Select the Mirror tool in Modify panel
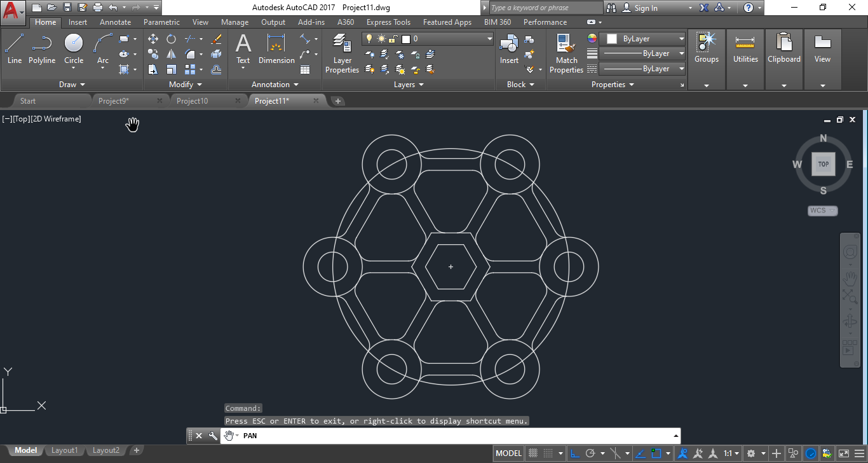The image size is (868, 463). coord(170,53)
